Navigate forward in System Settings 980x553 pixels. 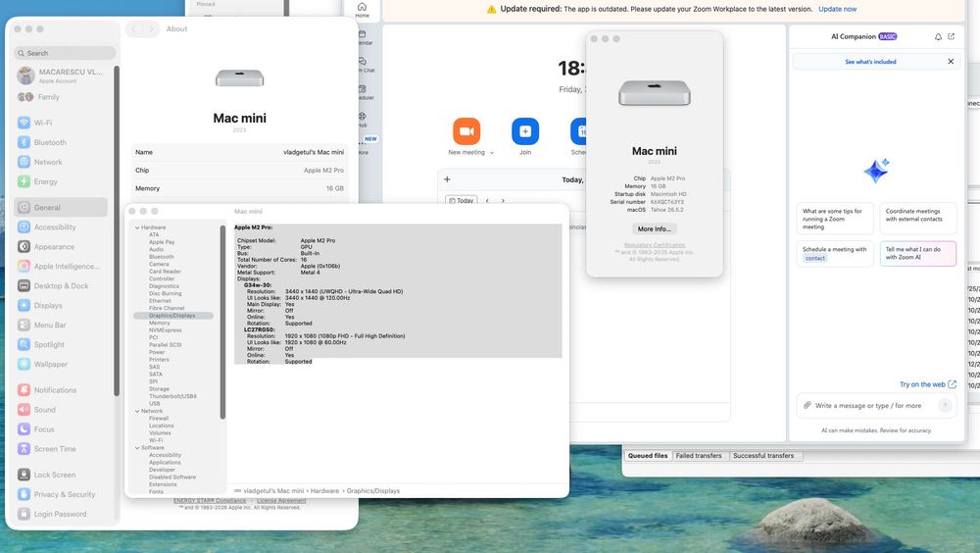(x=150, y=28)
